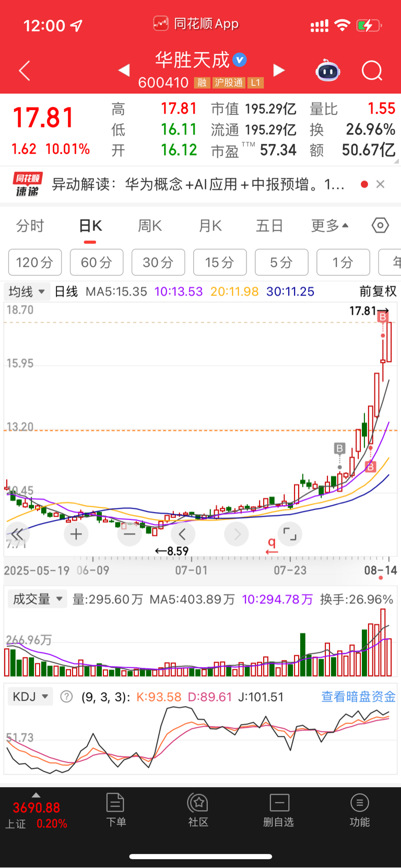Image resolution: width=401 pixels, height=868 pixels.
Task: Move chart right with right chevron
Action: point(237,534)
